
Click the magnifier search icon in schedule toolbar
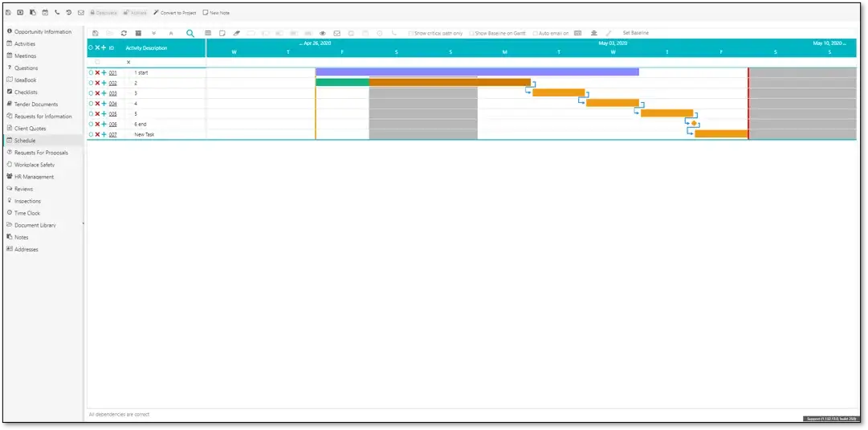190,33
